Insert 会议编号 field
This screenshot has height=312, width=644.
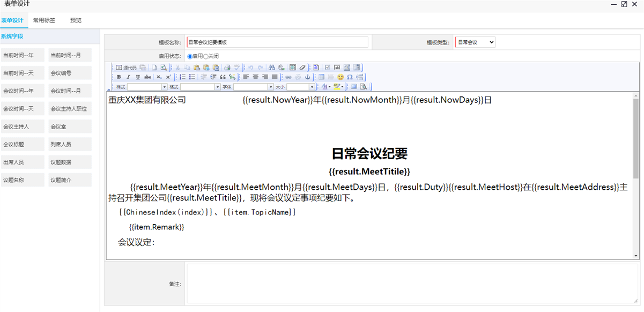[70, 73]
